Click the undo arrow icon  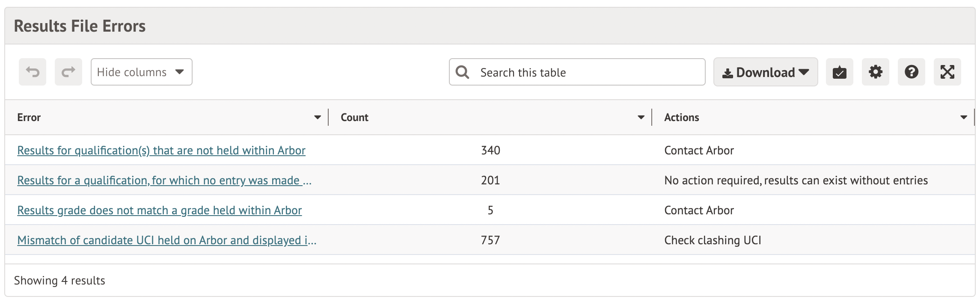[33, 72]
